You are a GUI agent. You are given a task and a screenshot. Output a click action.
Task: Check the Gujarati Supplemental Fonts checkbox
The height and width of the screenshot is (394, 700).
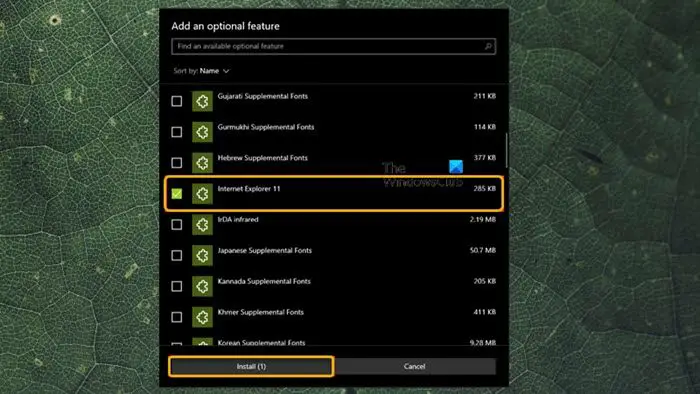pyautogui.click(x=177, y=101)
